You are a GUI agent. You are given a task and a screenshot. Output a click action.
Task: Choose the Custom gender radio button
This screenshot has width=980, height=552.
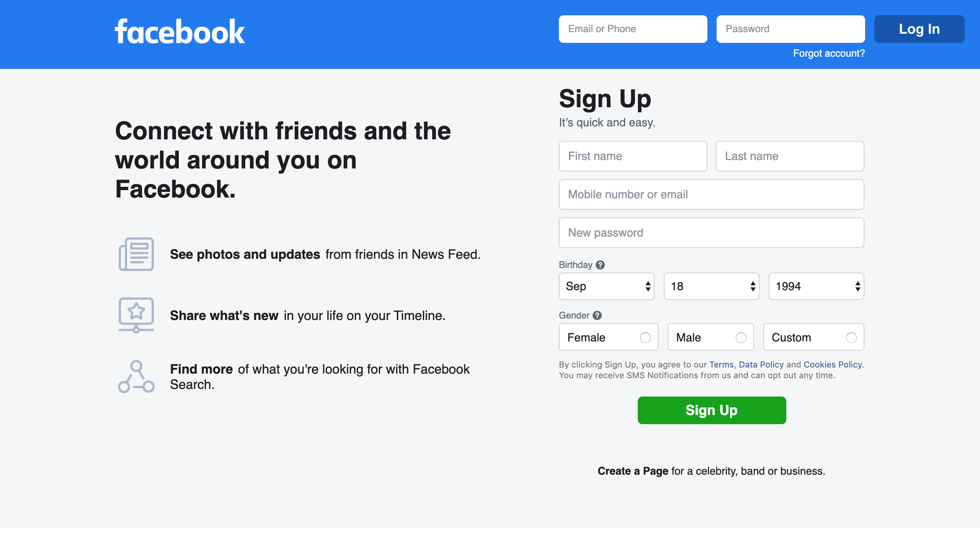(x=851, y=338)
